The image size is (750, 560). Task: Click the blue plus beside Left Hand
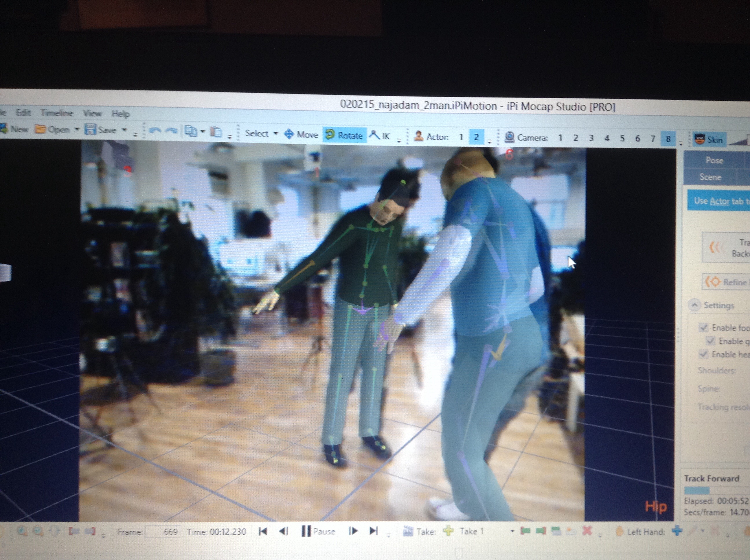coord(677,530)
